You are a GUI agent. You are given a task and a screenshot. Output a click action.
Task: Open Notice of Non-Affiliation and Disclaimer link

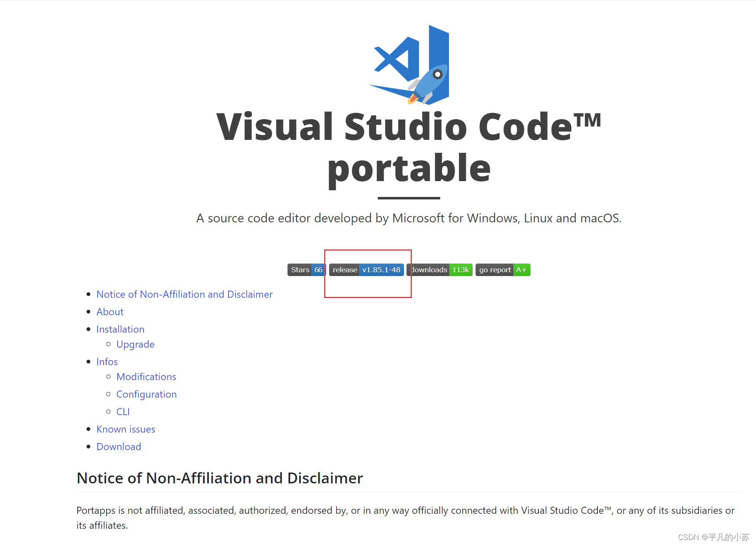click(184, 294)
